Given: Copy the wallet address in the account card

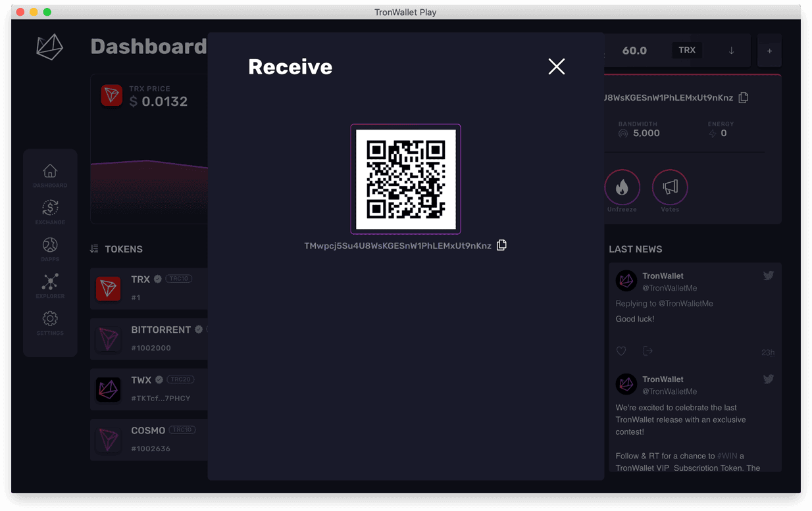Looking at the screenshot, I should (744, 97).
